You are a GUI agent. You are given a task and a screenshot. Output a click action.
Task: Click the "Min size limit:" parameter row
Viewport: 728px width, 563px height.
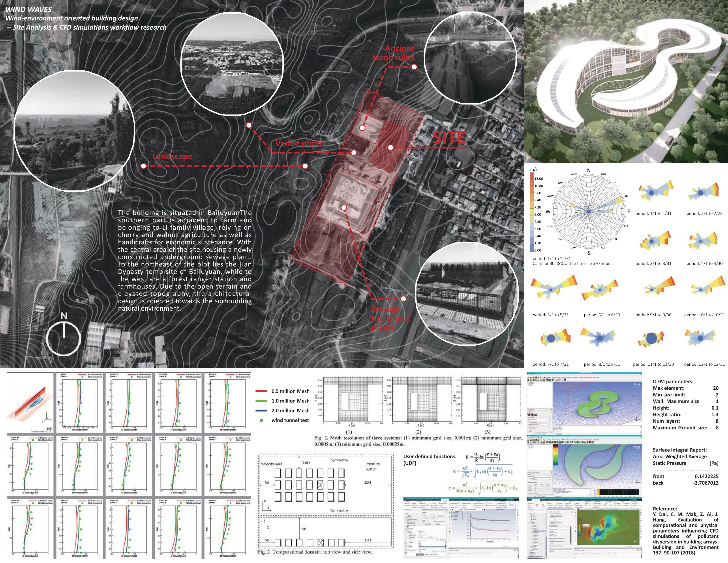[686, 395]
